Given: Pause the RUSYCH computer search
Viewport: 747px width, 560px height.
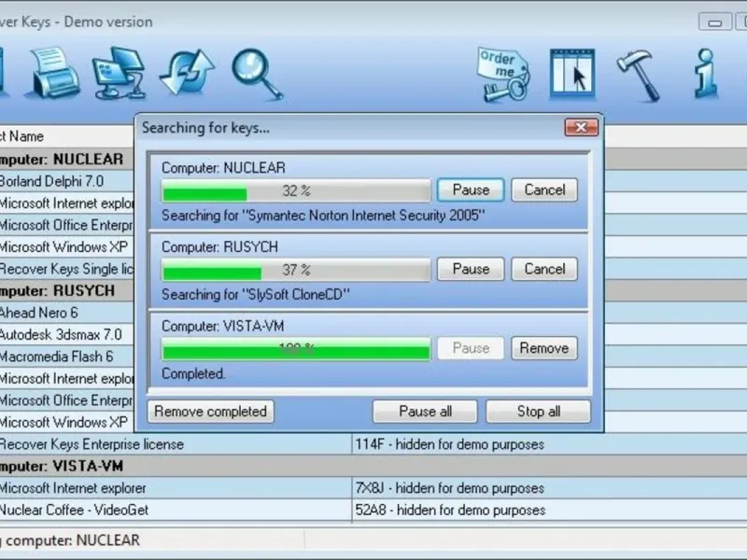Looking at the screenshot, I should tap(471, 269).
